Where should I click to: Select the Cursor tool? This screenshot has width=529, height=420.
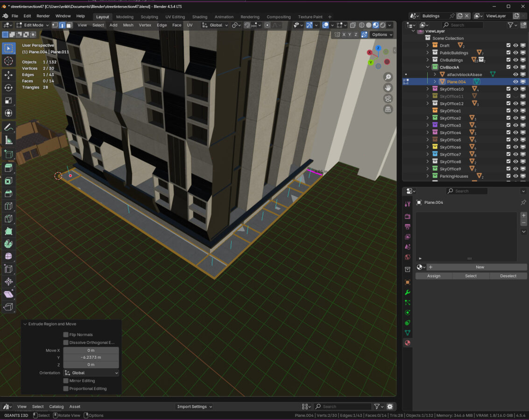[8, 61]
